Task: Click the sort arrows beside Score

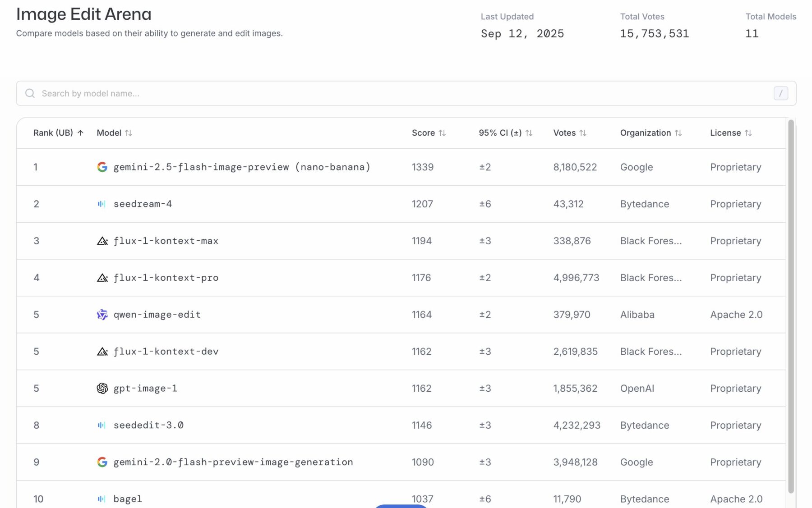Action: pyautogui.click(x=442, y=133)
